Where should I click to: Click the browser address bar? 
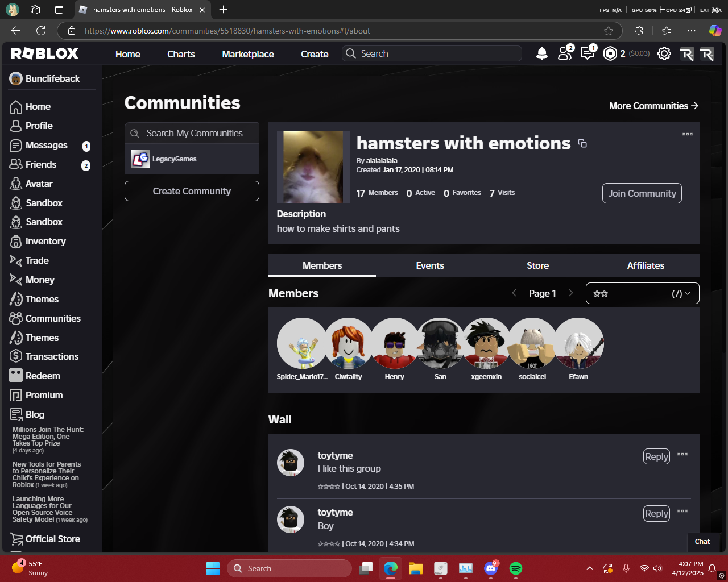pos(339,31)
